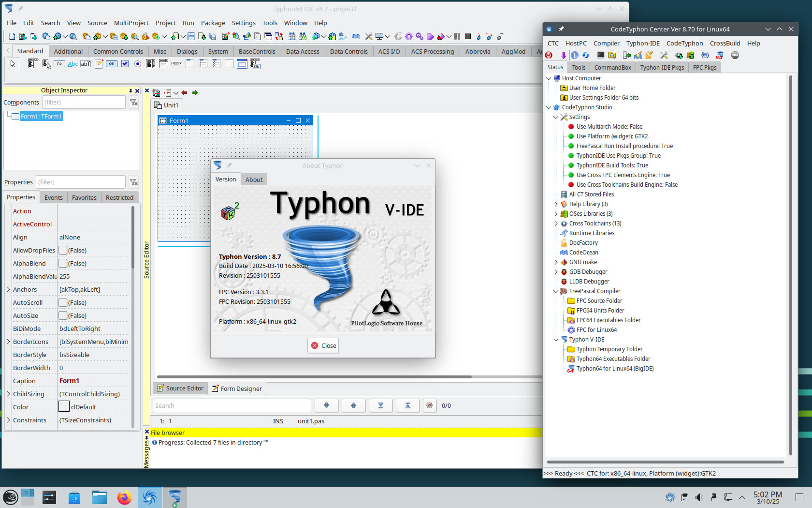Screen dimensions: 812x508
Task: Toggle the AllowDropFiles checkbox
Action: tap(63, 250)
